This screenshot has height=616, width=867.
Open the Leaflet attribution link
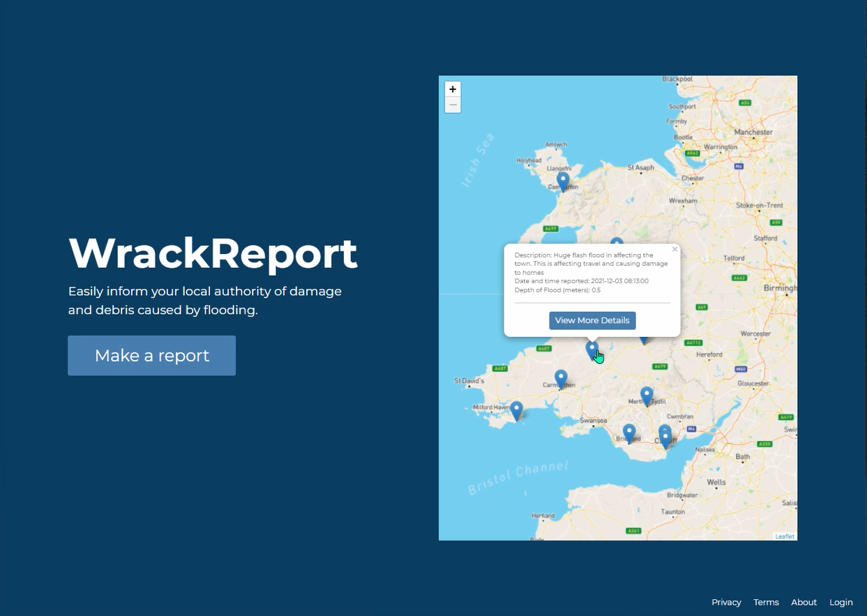785,536
